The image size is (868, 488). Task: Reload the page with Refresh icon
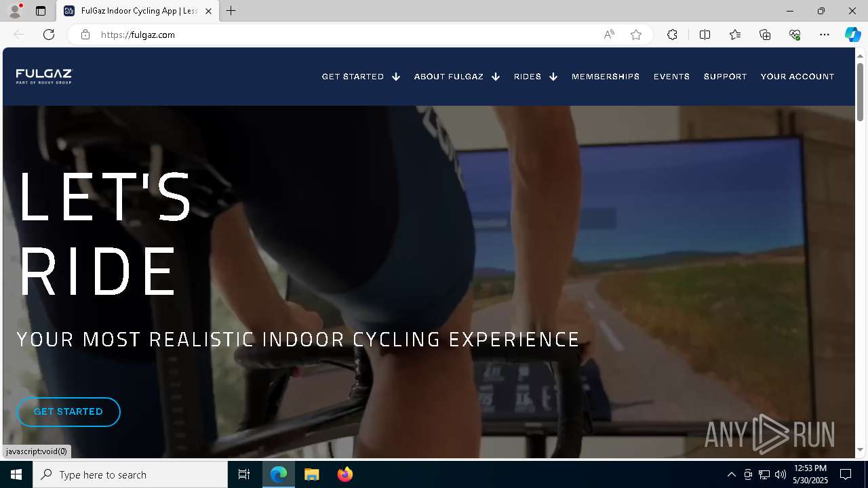point(49,35)
